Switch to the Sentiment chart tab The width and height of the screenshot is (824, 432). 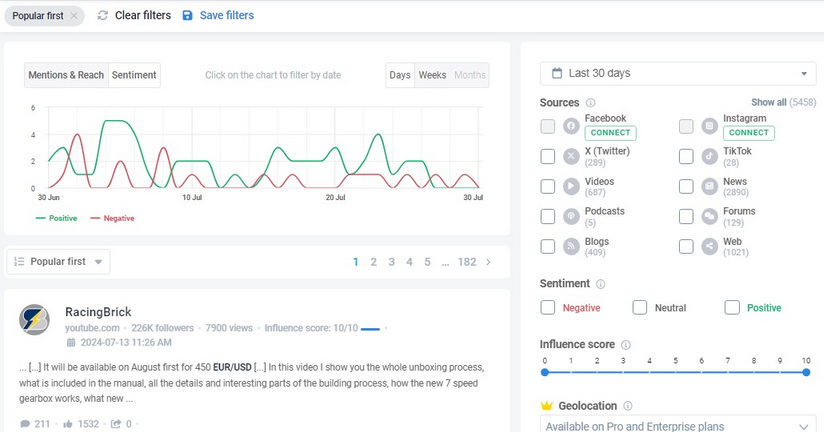(x=133, y=75)
